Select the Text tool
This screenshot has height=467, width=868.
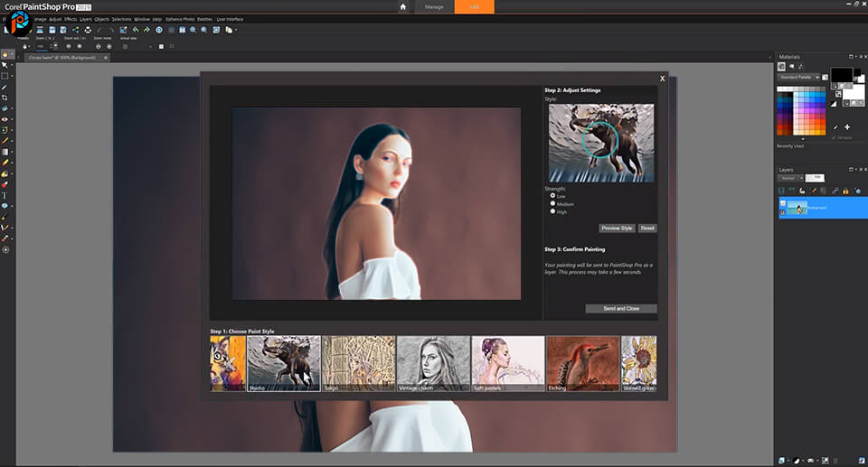[x=5, y=195]
